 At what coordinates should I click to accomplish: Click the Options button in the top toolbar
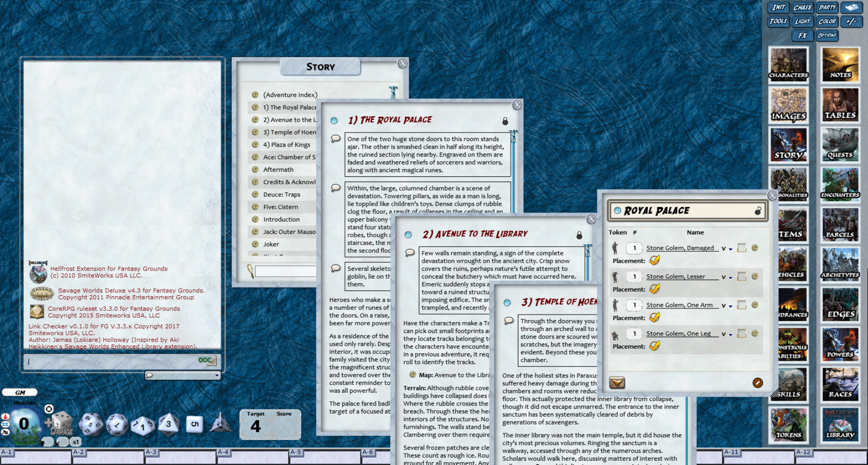pyautogui.click(x=827, y=36)
